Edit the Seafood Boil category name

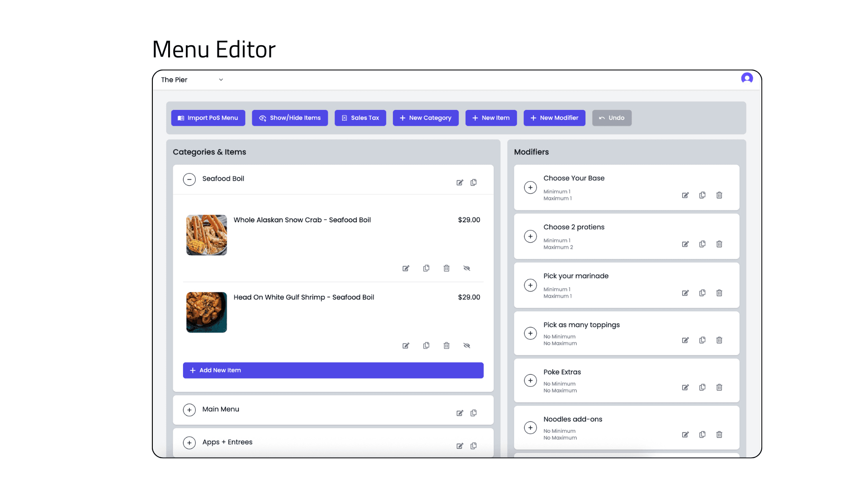pos(460,183)
